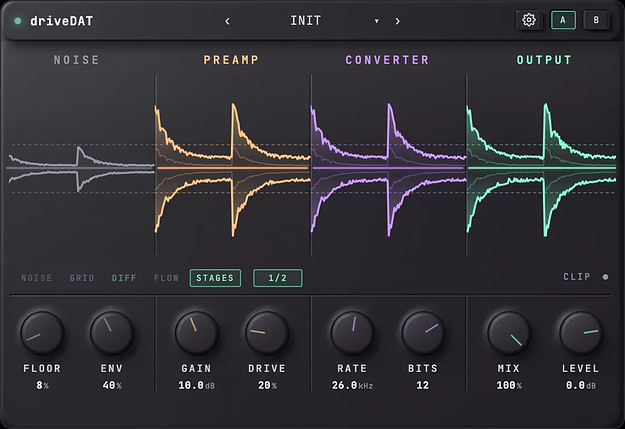Click the green OUTPUT waveform display
Screen dimensions: 625x429
541,169
